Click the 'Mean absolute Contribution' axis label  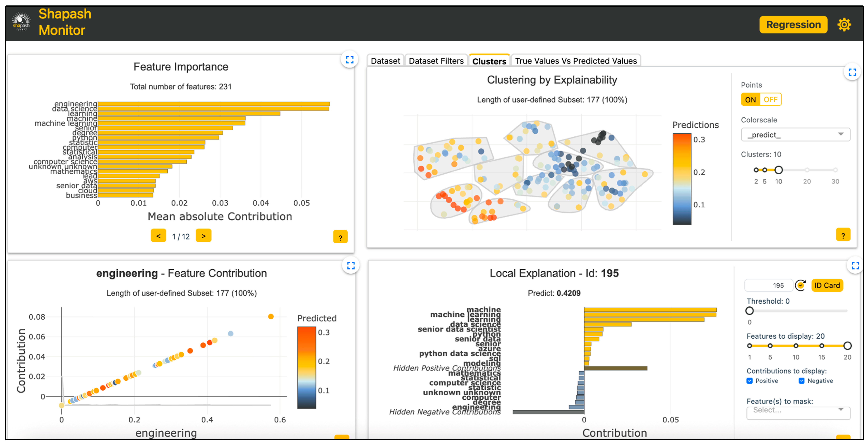pos(220,216)
